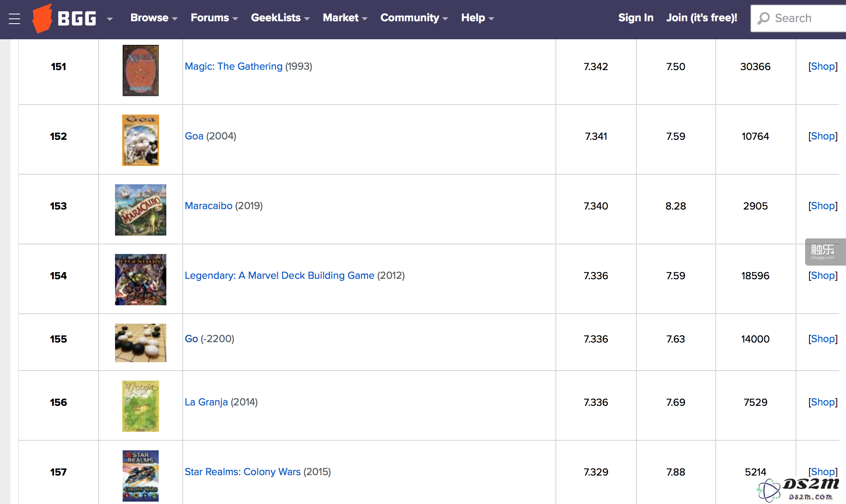The height and width of the screenshot is (504, 846).
Task: Click Shop link for Magic: The Gathering
Action: tap(823, 66)
